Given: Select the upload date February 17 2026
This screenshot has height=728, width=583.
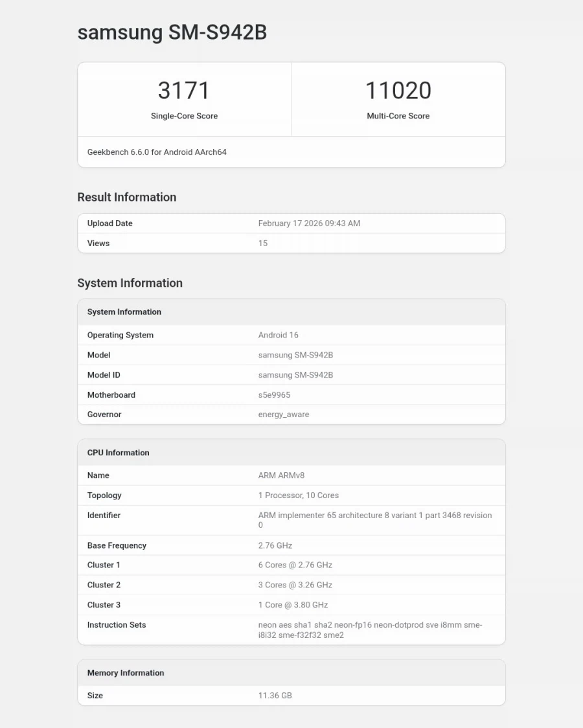Looking at the screenshot, I should click(308, 223).
